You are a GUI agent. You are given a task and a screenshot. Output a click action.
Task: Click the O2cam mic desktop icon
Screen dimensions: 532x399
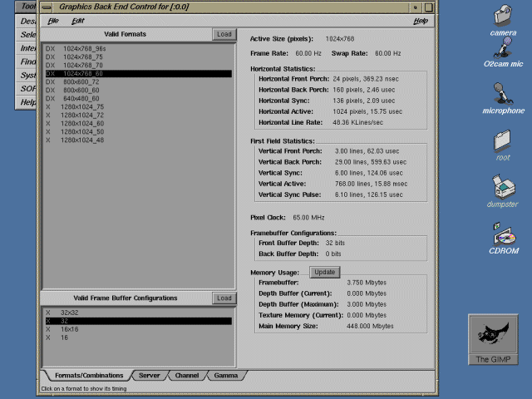click(503, 51)
